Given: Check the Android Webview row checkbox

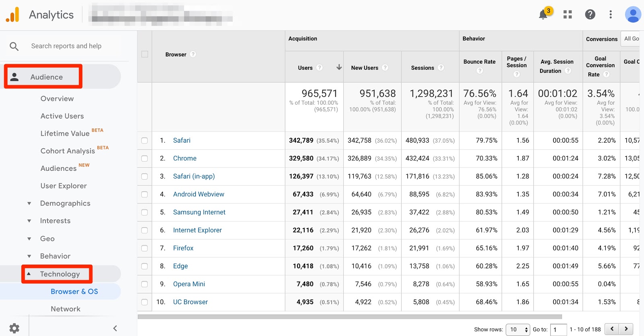Looking at the screenshot, I should (x=144, y=195).
